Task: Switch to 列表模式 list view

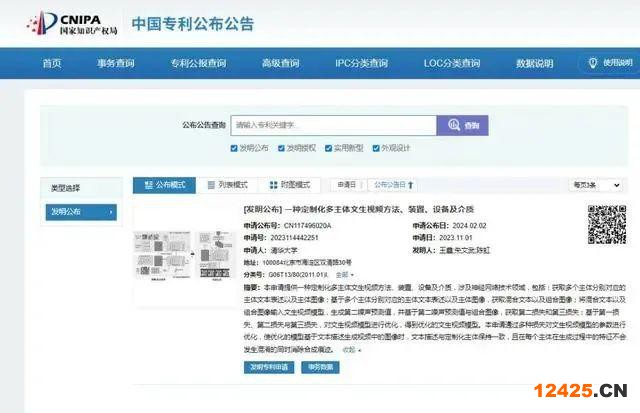Action: [224, 185]
